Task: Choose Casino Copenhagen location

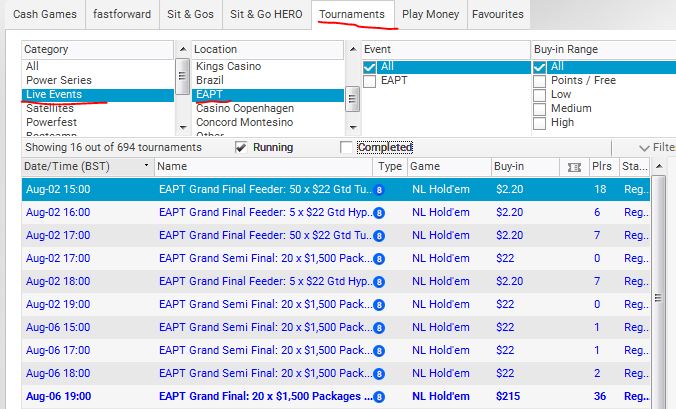Action: click(268, 108)
